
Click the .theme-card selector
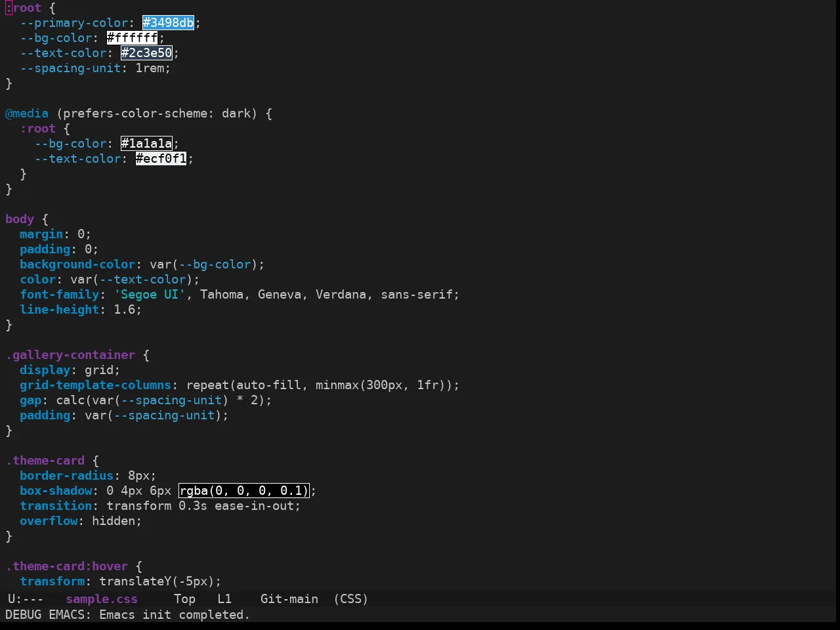coord(45,461)
